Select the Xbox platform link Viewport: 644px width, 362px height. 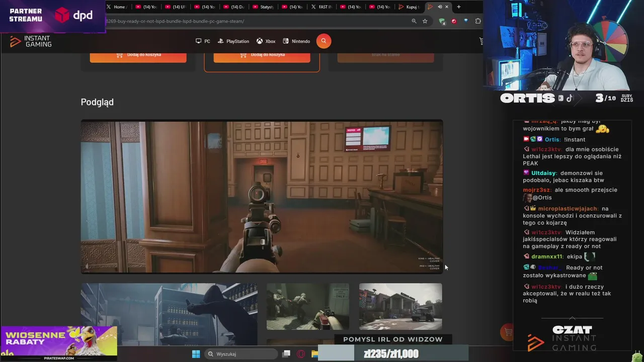(x=266, y=41)
